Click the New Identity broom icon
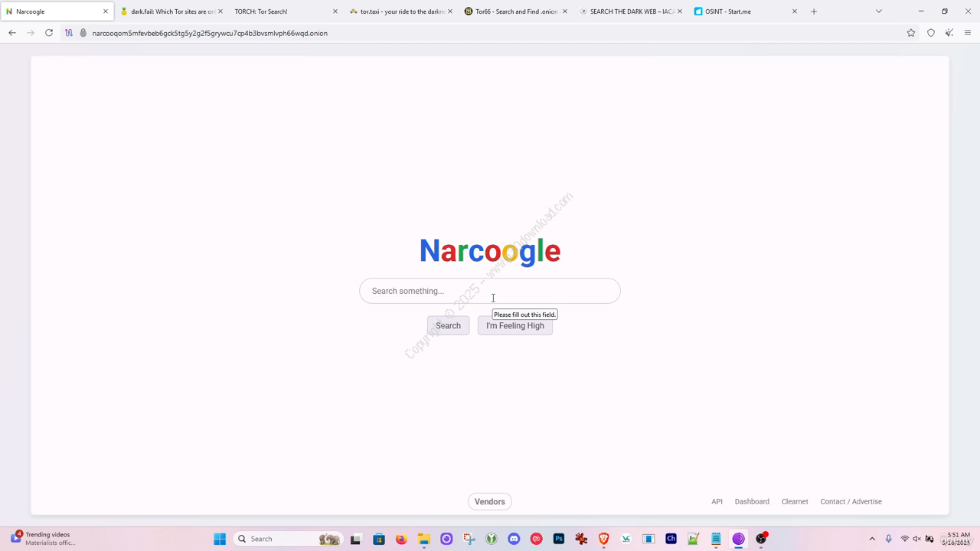The image size is (980, 551). (x=949, y=33)
